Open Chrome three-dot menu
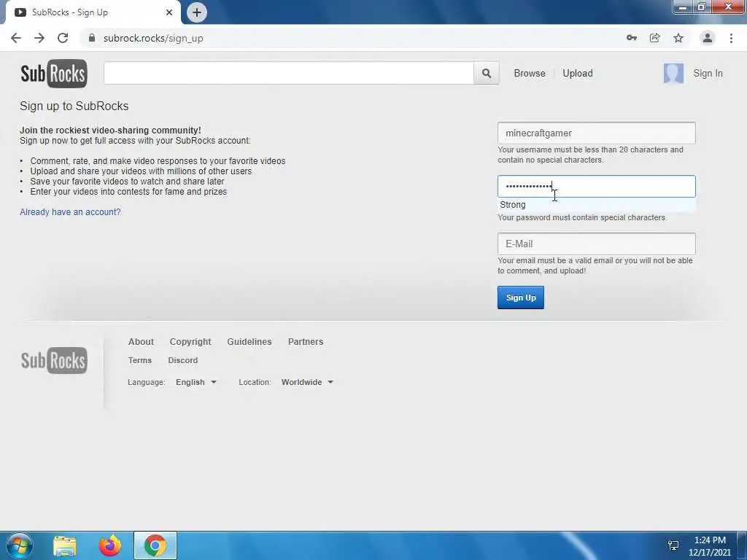Image resolution: width=747 pixels, height=560 pixels. (731, 38)
